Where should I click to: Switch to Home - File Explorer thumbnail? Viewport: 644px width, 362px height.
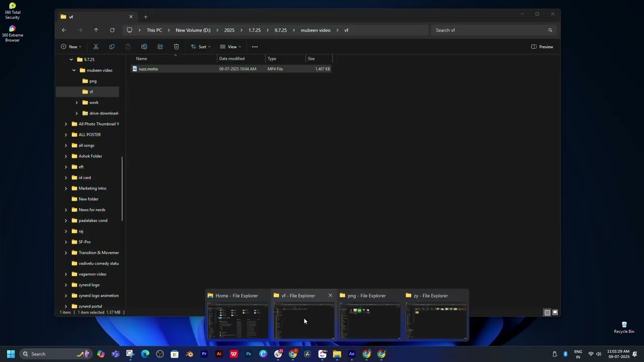click(x=237, y=315)
